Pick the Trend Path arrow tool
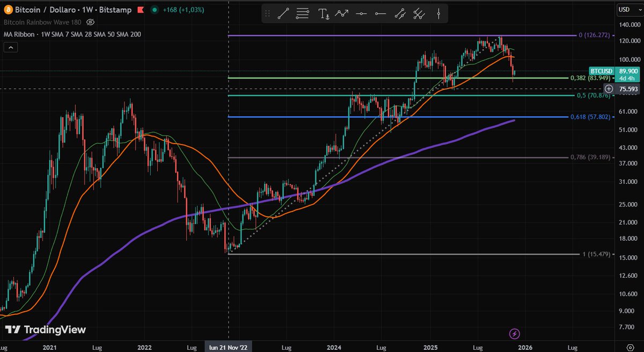Screen dimensions: 644x352 pos(342,13)
